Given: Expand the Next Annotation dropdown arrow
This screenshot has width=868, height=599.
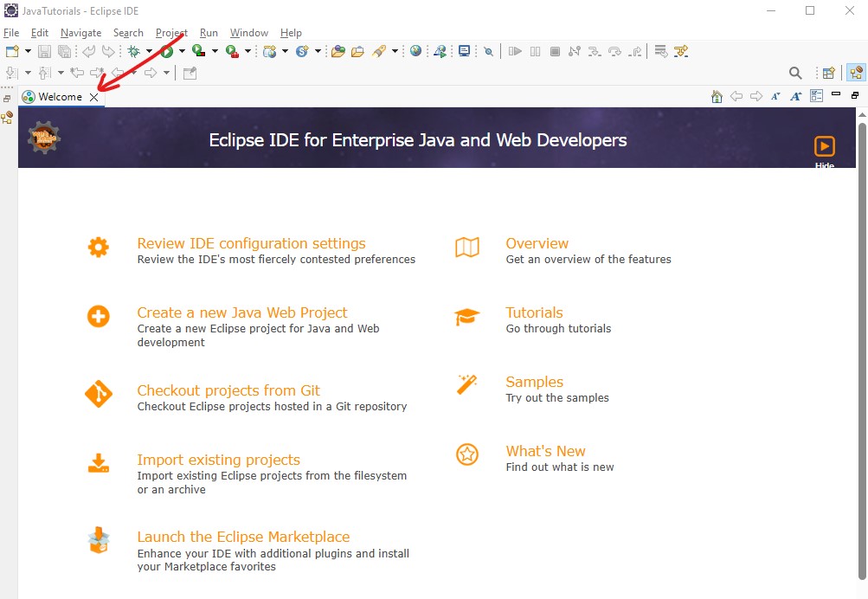Looking at the screenshot, I should coord(28,73).
